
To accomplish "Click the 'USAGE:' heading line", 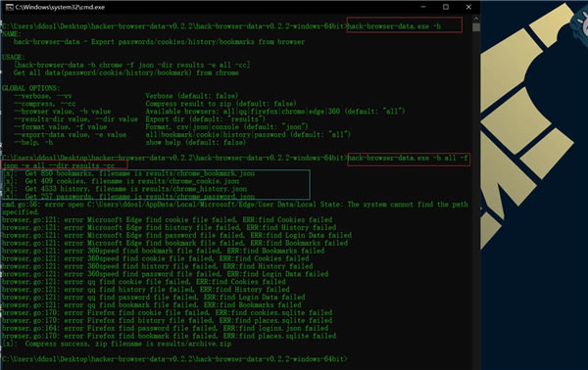I will click(13, 58).
